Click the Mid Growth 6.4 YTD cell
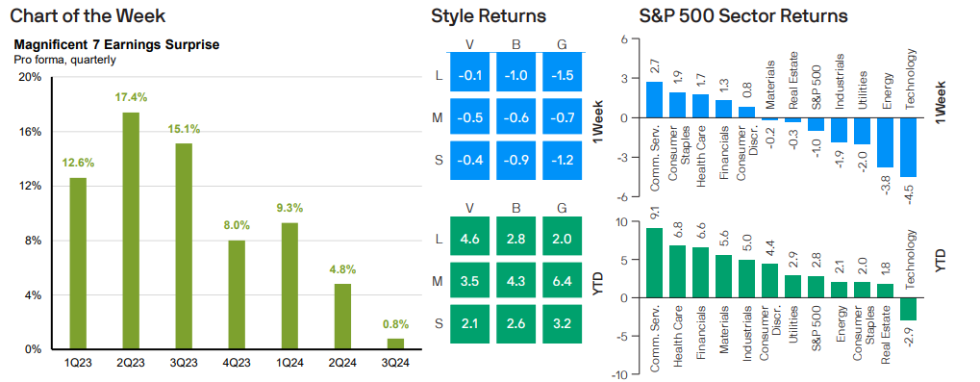This screenshot has width=980, height=382. click(563, 282)
